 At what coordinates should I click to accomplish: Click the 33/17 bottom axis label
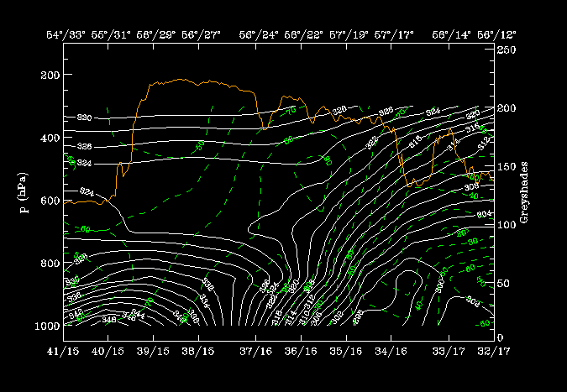[447, 349]
